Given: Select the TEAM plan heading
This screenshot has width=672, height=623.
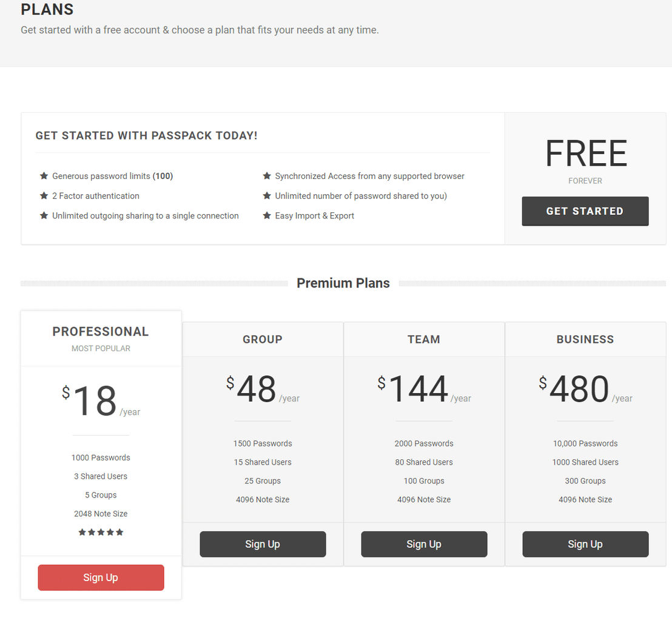Looking at the screenshot, I should [424, 339].
